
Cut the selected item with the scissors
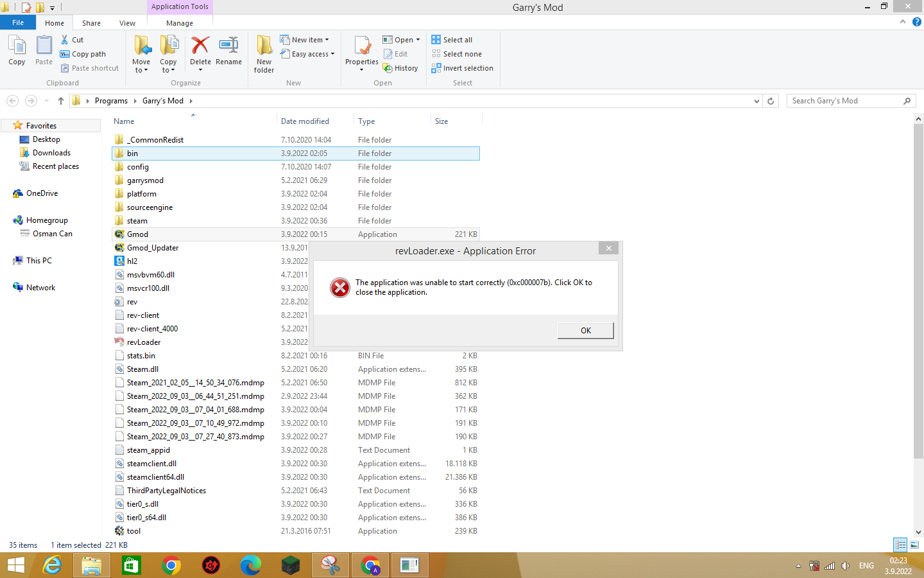pyautogui.click(x=72, y=40)
